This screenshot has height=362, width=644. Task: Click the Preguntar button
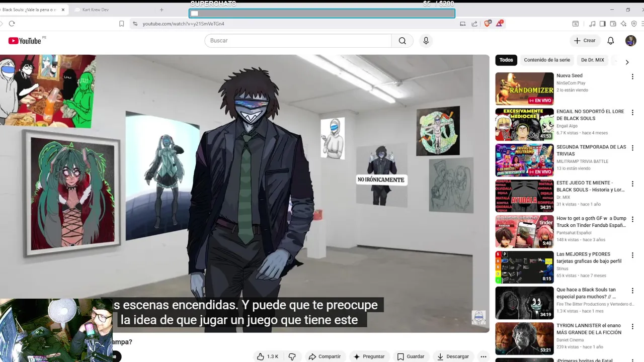click(369, 356)
